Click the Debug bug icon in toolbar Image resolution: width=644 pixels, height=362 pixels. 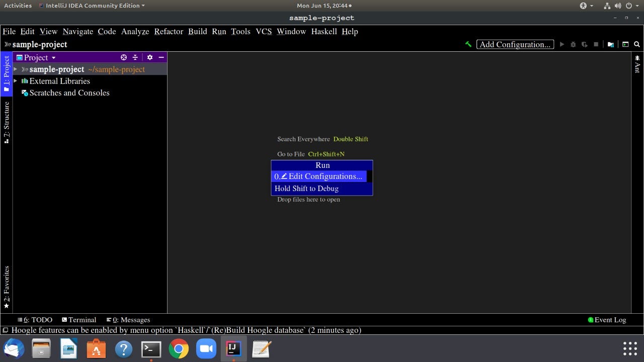click(x=573, y=44)
